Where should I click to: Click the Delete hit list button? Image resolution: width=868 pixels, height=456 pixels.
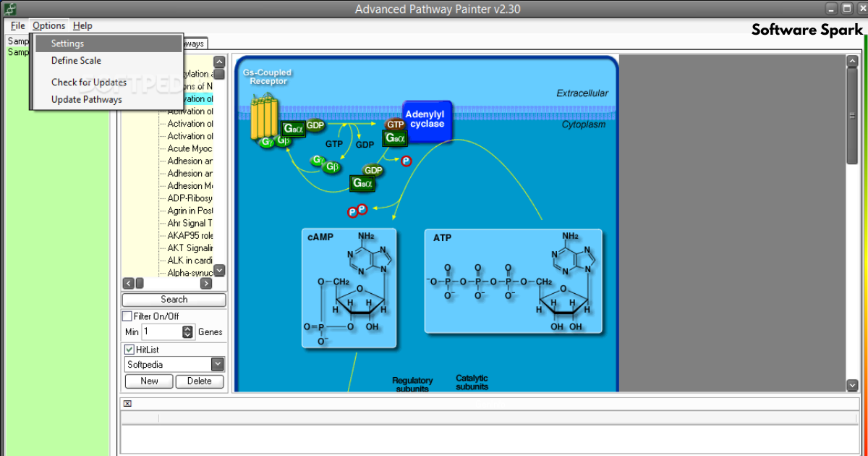(x=200, y=381)
